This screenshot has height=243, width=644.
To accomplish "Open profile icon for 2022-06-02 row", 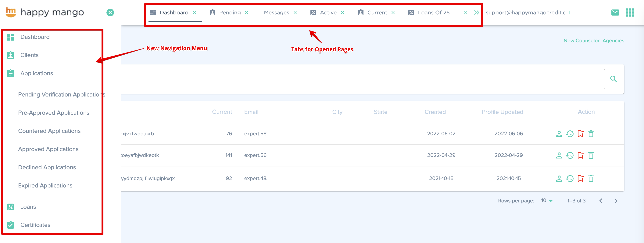I will tap(559, 134).
